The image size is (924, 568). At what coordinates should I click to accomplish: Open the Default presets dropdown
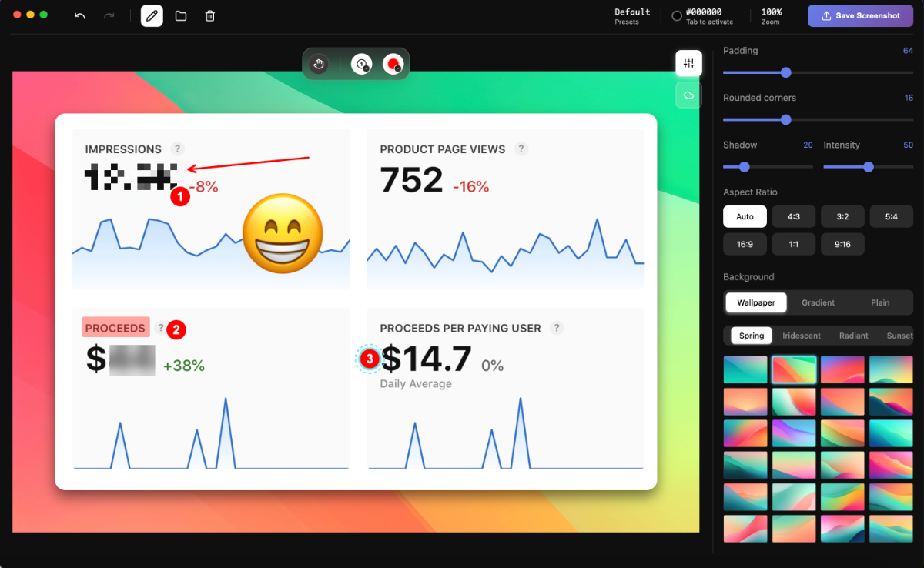point(631,16)
